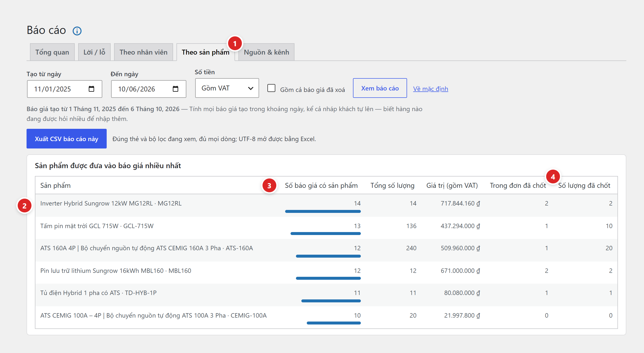Open calendar picker in Đến ngày field

(x=176, y=89)
